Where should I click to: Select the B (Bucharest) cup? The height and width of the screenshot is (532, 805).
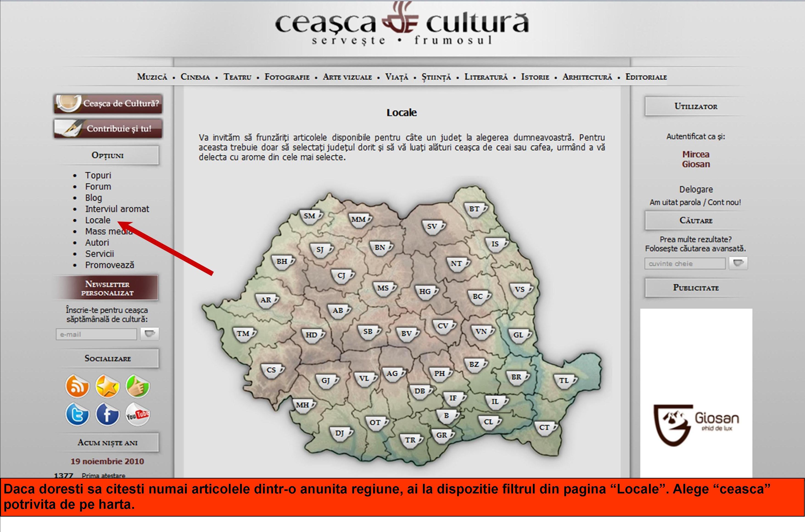(448, 417)
